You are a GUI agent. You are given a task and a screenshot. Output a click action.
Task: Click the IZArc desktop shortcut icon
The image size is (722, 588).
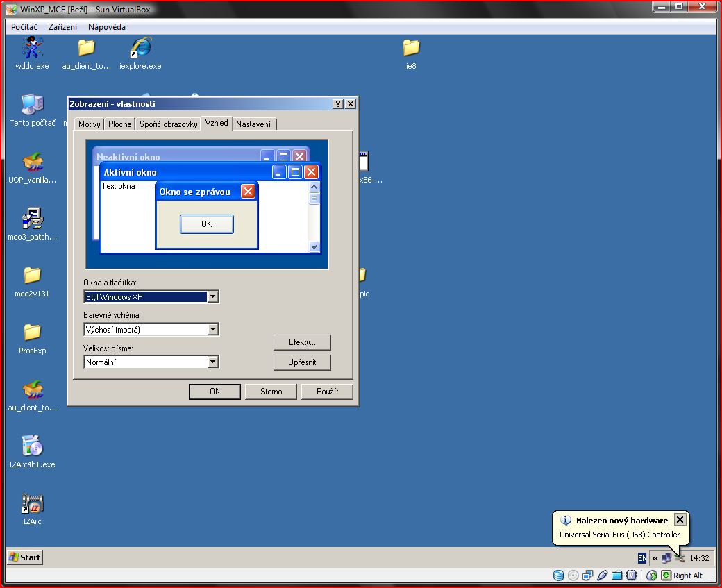[x=32, y=503]
